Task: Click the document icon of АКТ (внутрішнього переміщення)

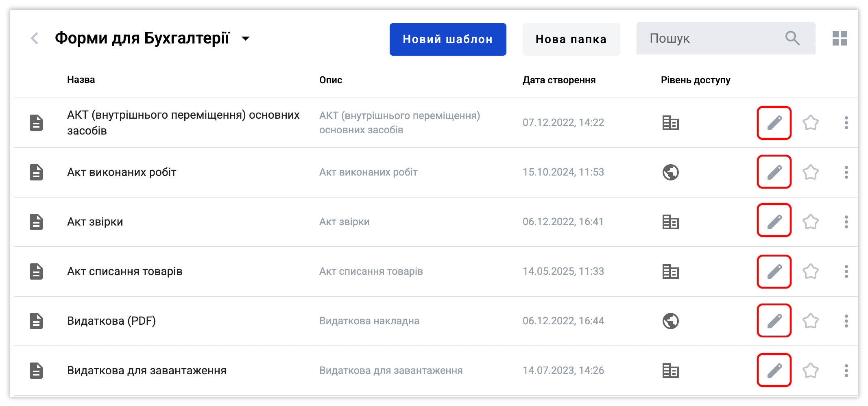Action: (36, 123)
